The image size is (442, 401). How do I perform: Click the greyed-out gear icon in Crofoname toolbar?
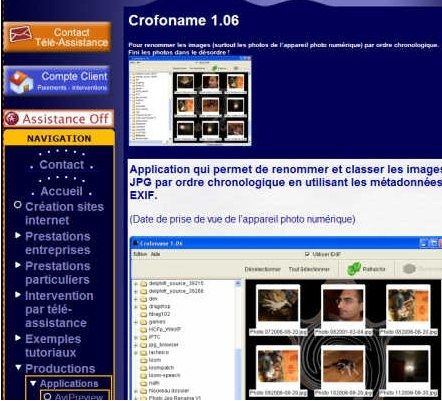click(409, 269)
